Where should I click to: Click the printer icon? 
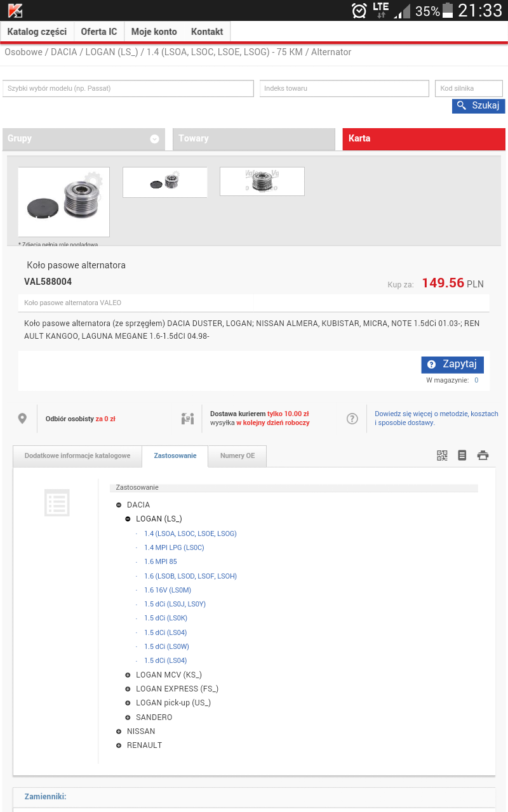(483, 455)
